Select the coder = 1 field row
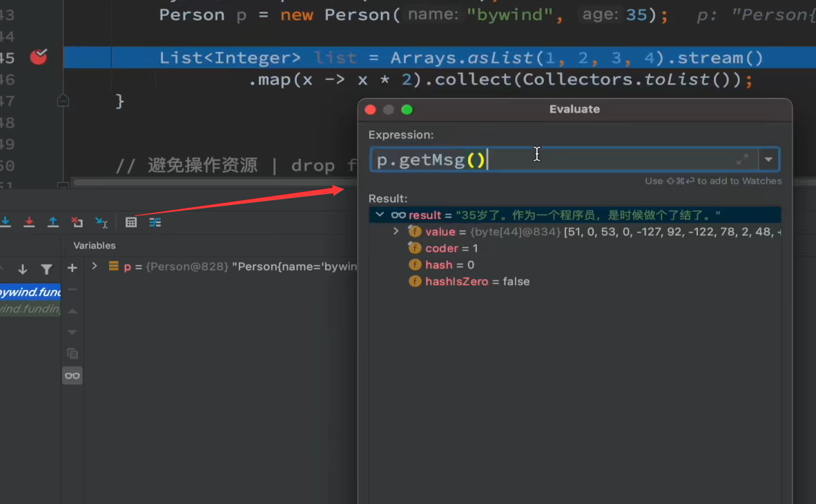The width and height of the screenshot is (816, 504). coord(575,249)
